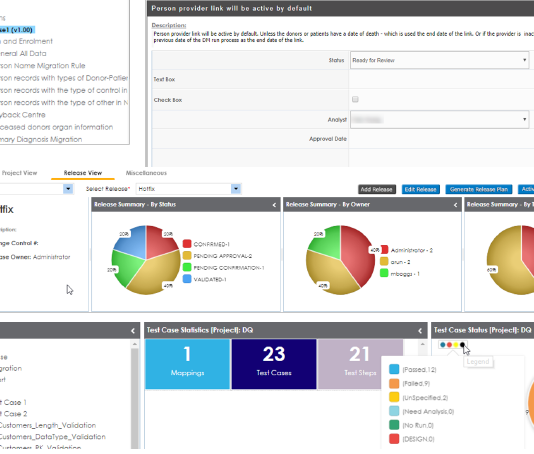534x454 pixels.
Task: Click the PENDING APPROVAL-2 legend swatch
Action: click(x=187, y=256)
